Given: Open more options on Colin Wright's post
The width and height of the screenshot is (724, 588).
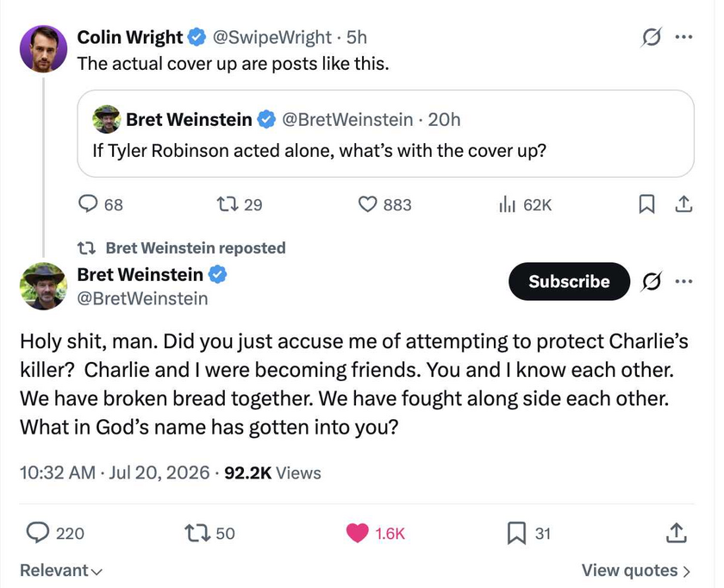Looking at the screenshot, I should [683, 36].
